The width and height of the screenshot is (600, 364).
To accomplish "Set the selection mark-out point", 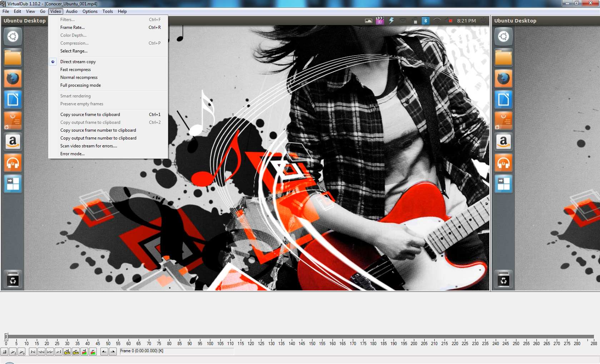I will pyautogui.click(x=112, y=352).
